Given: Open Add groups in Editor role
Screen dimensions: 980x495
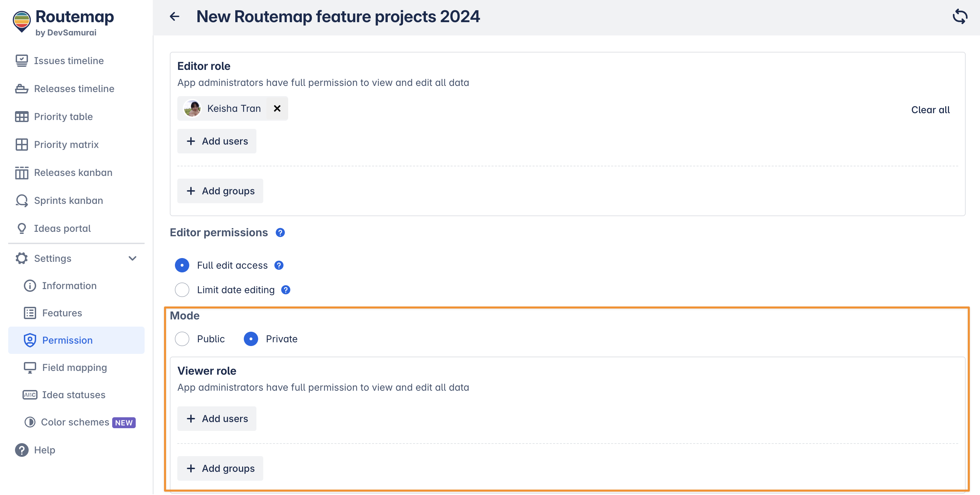Looking at the screenshot, I should pos(220,191).
